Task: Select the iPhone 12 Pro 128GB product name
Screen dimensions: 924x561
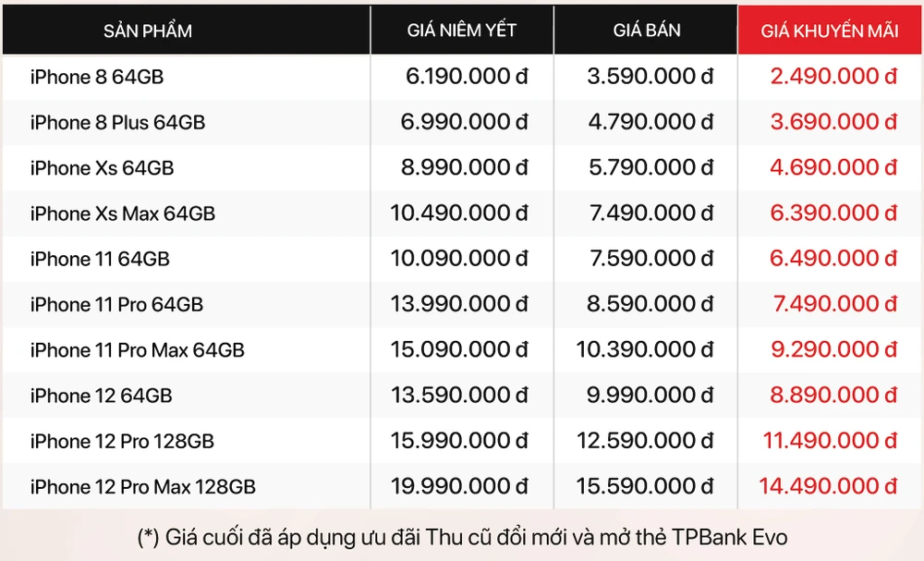Action: pos(122,441)
